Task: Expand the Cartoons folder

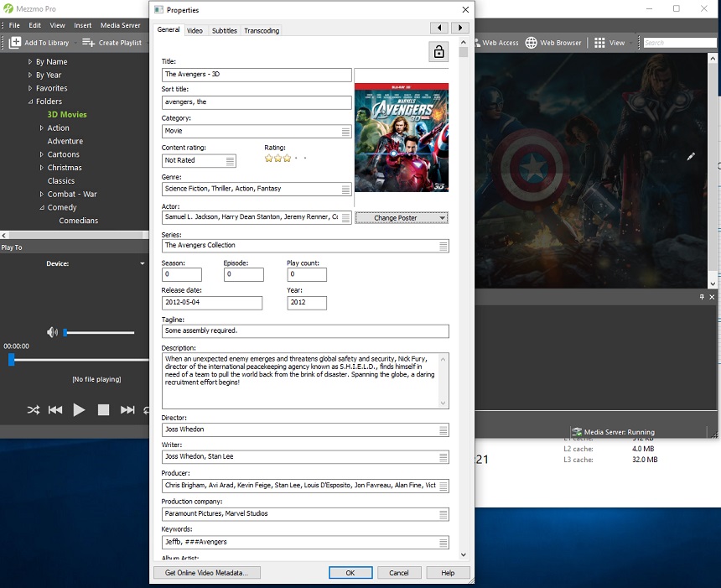Action: (41, 154)
